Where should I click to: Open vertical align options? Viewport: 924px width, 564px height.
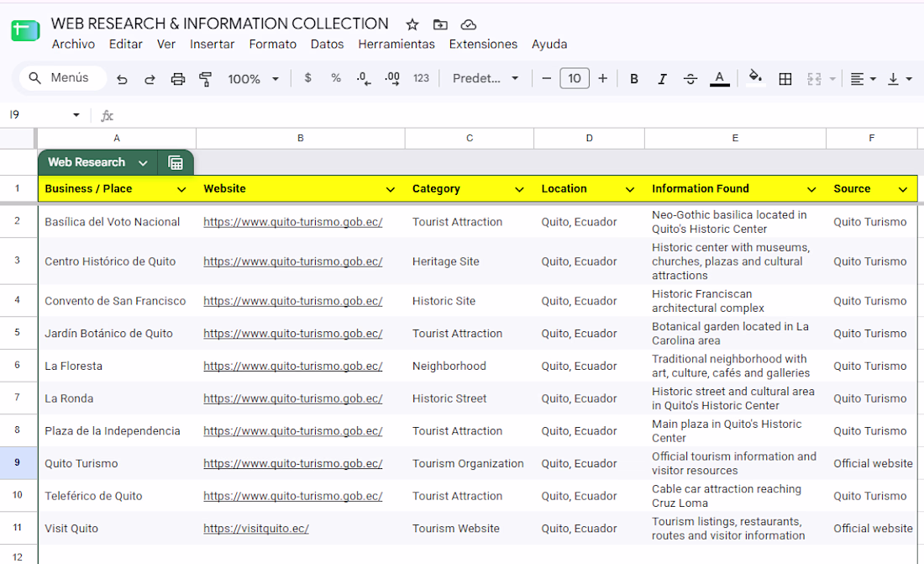point(900,78)
